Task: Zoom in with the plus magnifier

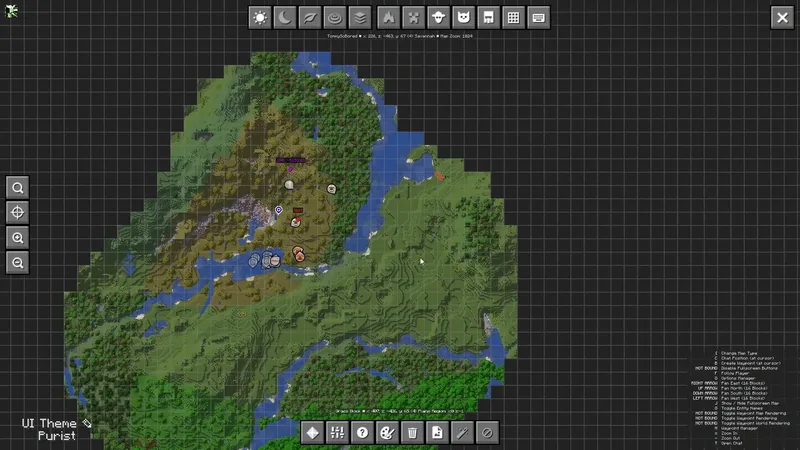Action: point(17,238)
